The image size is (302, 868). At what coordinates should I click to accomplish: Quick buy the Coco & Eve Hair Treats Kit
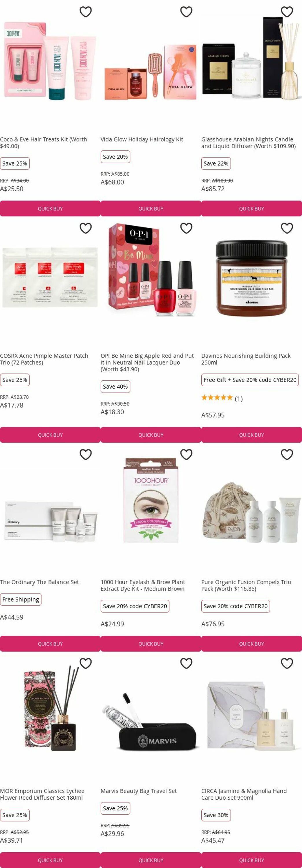(50, 209)
